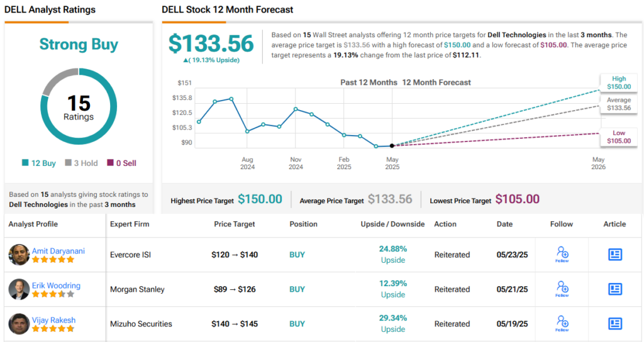Click the Position column header

[x=304, y=224]
